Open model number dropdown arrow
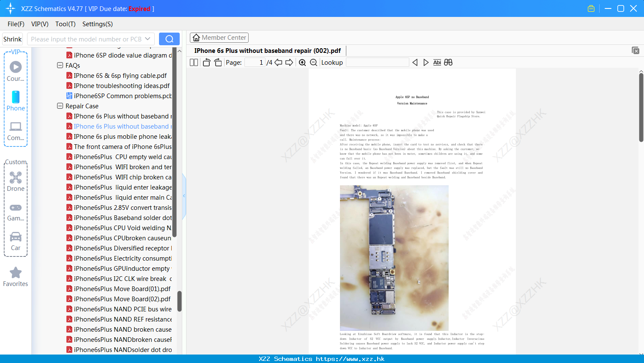The width and height of the screenshot is (644, 363). [x=148, y=39]
